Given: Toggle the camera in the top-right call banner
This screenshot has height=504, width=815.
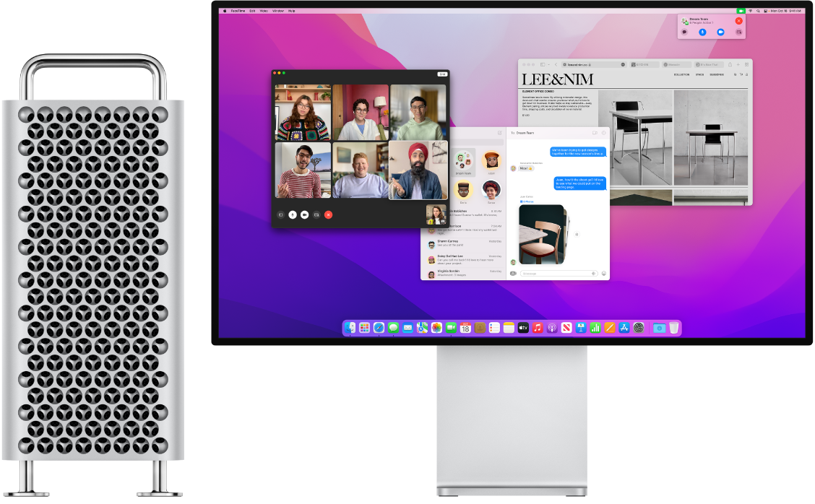Looking at the screenshot, I should point(720,32).
